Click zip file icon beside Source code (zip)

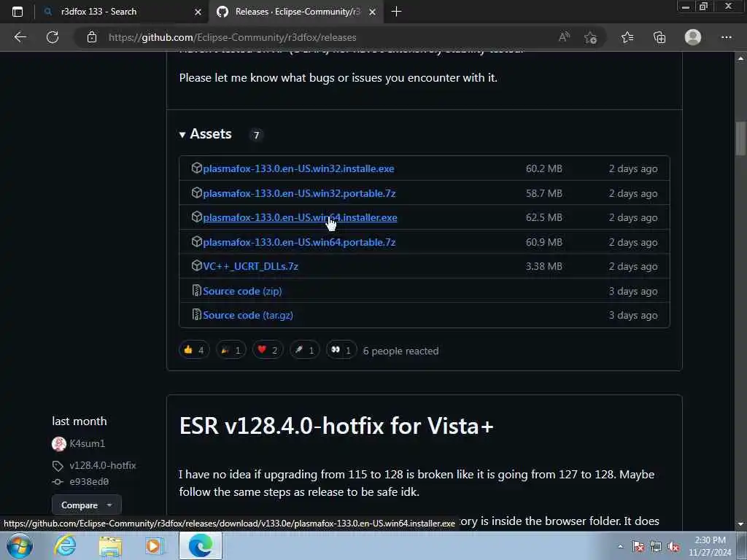tap(196, 290)
